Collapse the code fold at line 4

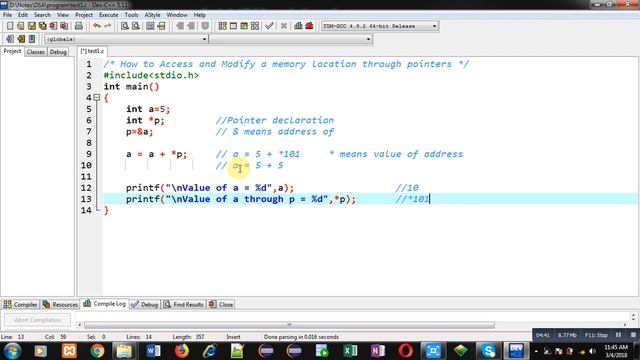pyautogui.click(x=97, y=98)
